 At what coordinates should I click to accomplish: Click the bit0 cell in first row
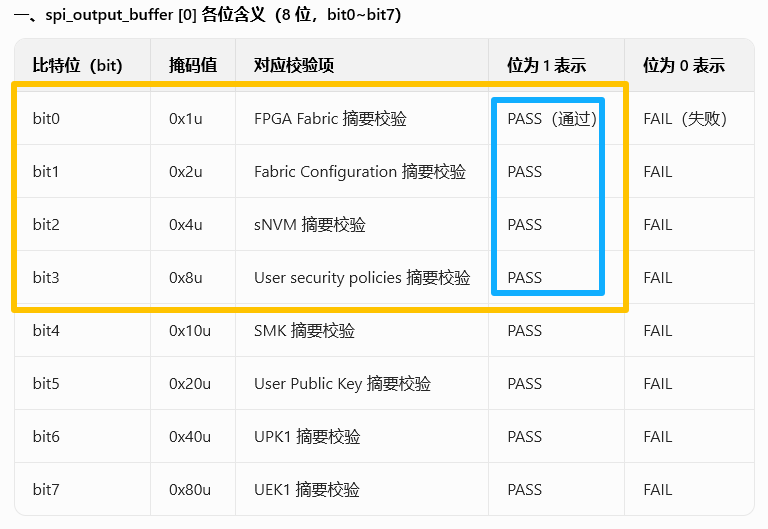46,119
